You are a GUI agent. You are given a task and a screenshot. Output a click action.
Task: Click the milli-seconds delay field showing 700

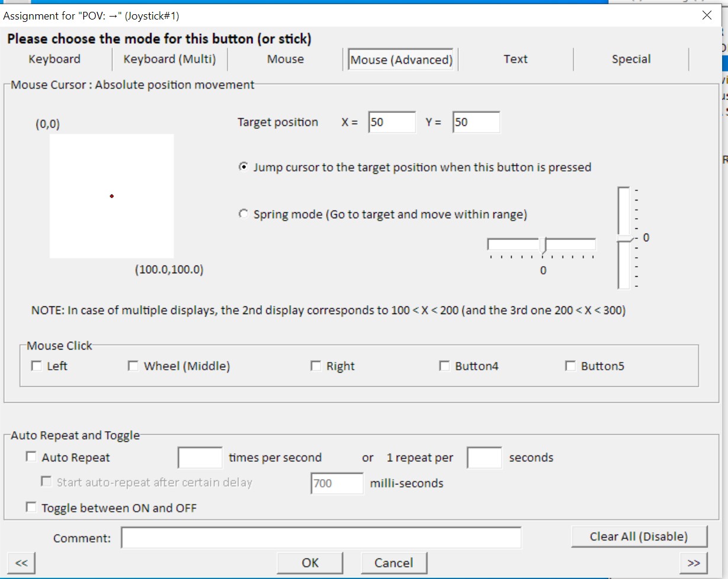point(337,483)
